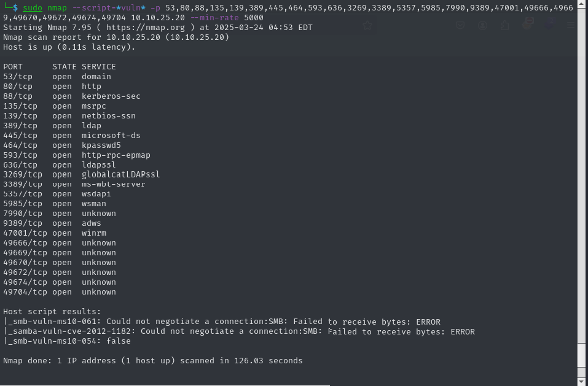Click the orange extension icon with badge
The image size is (588, 386).
point(527,24)
